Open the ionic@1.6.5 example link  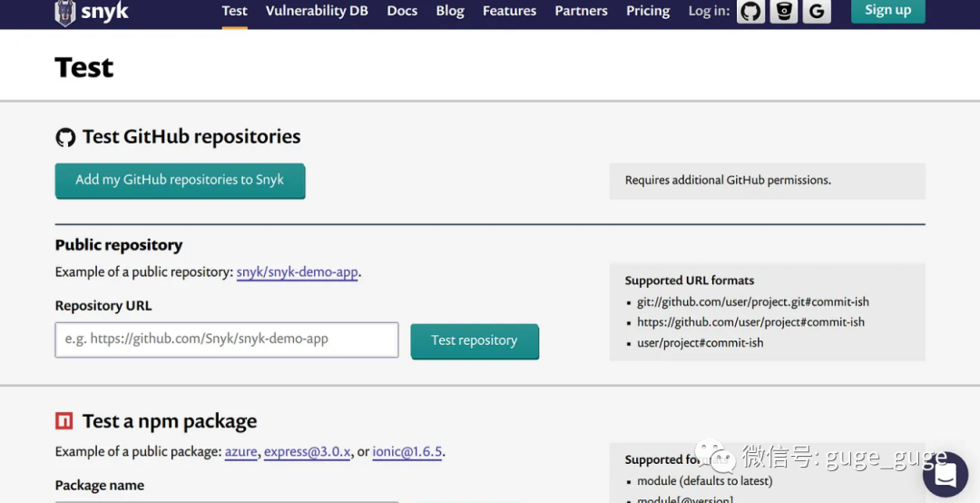point(407,451)
